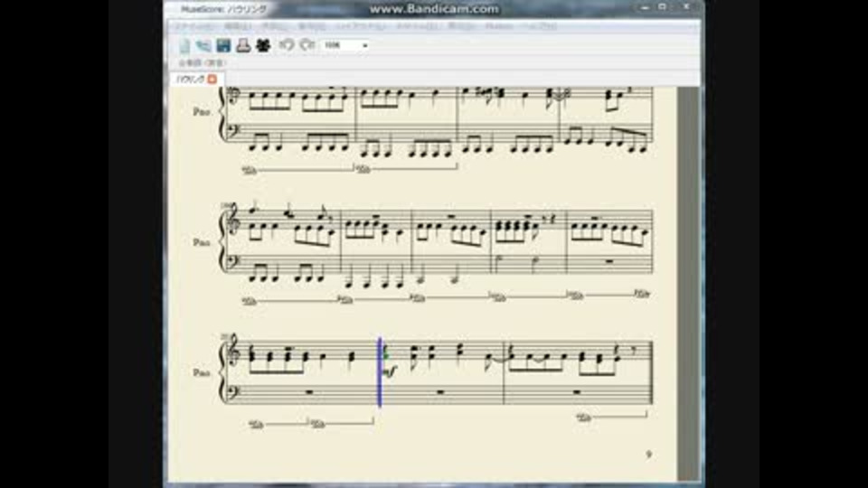This screenshot has width=868, height=488.
Task: Close the ハウリング tab with the red X
Action: (x=212, y=80)
